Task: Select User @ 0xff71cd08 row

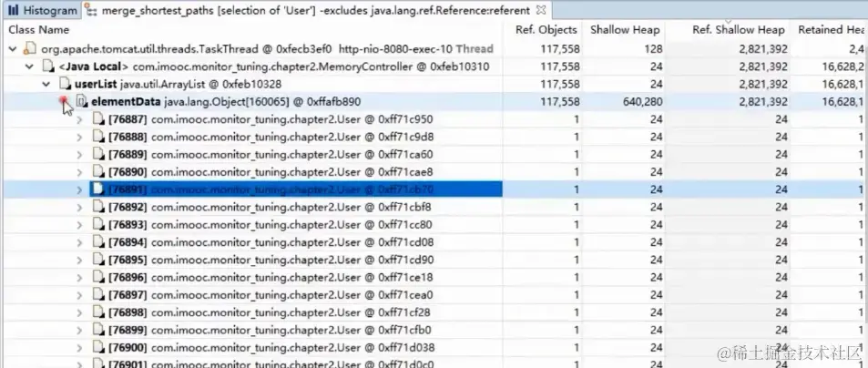Action: click(x=434, y=242)
